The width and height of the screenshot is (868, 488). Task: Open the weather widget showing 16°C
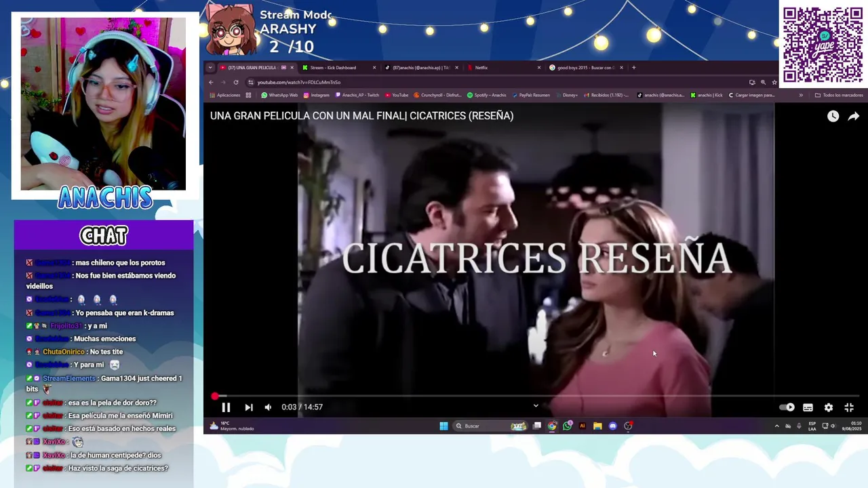pos(231,426)
